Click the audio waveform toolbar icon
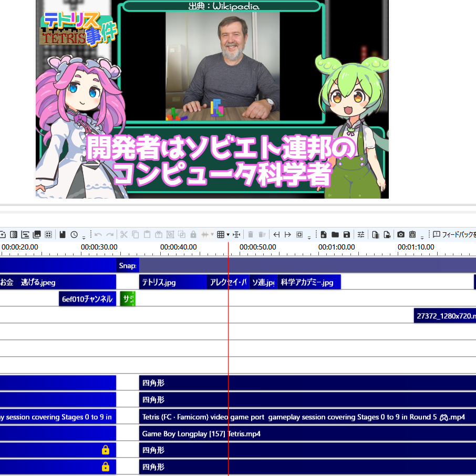 coord(205,234)
